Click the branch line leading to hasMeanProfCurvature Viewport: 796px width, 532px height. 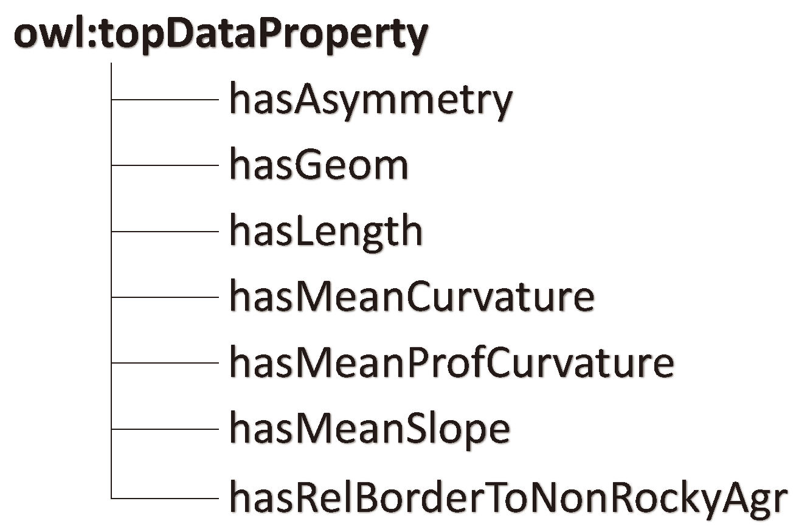point(165,363)
